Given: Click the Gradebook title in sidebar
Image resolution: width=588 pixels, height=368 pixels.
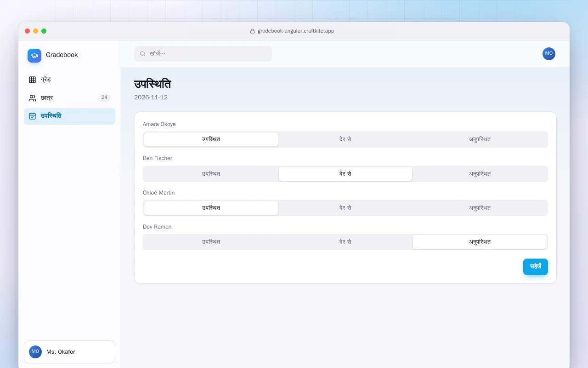Looking at the screenshot, I should (x=62, y=55).
